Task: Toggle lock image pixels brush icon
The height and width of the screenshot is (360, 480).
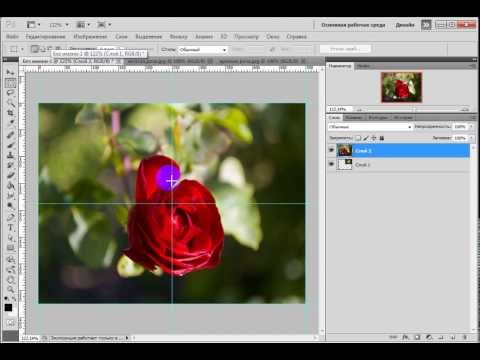Action: 366,138
